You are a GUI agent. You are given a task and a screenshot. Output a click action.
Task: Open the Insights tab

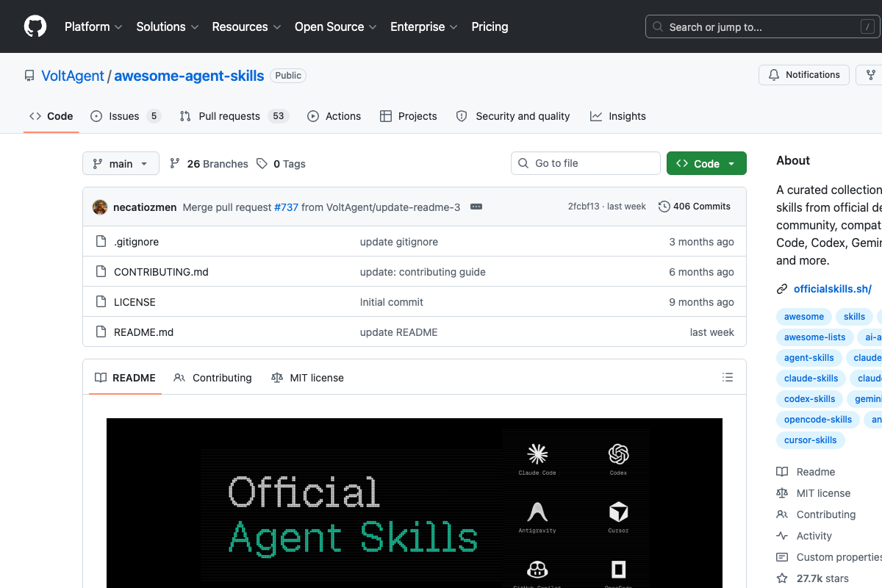tap(618, 116)
